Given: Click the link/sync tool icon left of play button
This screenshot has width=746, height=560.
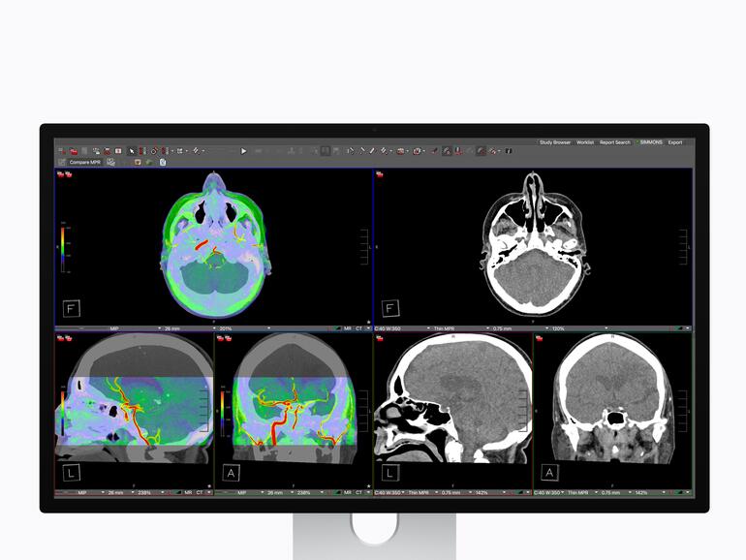Looking at the screenshot, I should pyautogui.click(x=196, y=151).
